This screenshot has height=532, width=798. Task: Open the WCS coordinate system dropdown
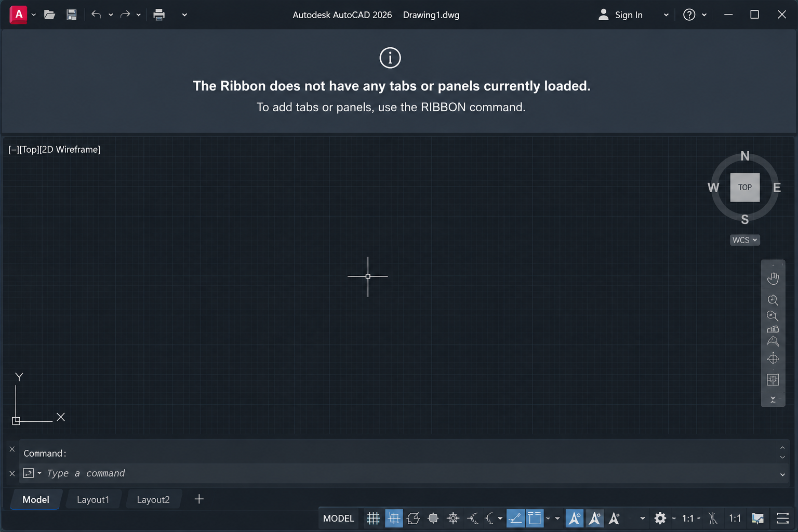[744, 240]
